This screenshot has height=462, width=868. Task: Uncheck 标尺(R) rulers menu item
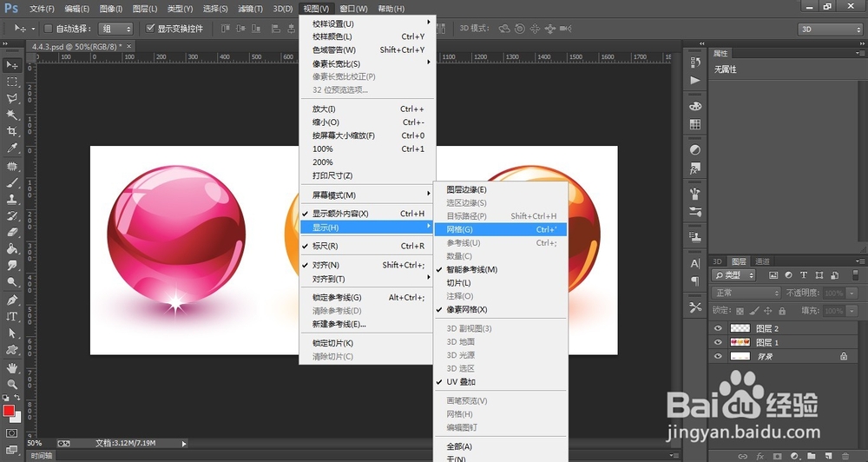tap(367, 246)
